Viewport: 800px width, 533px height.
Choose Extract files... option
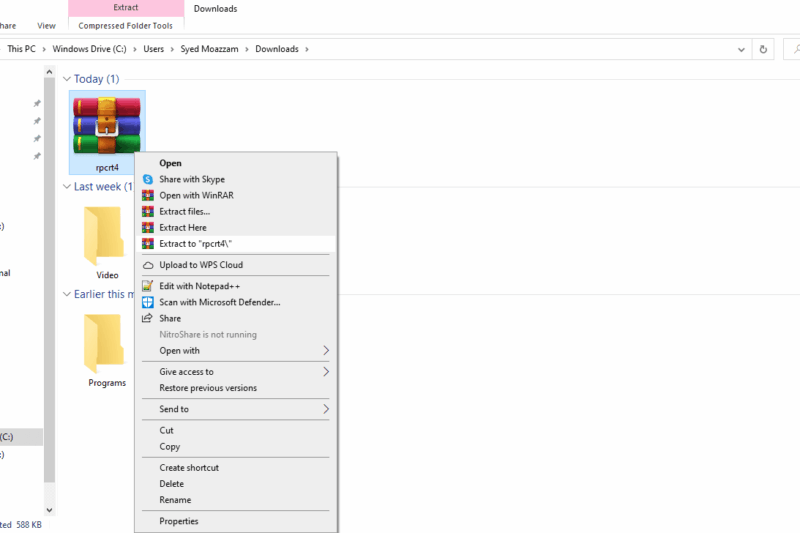[236, 212]
